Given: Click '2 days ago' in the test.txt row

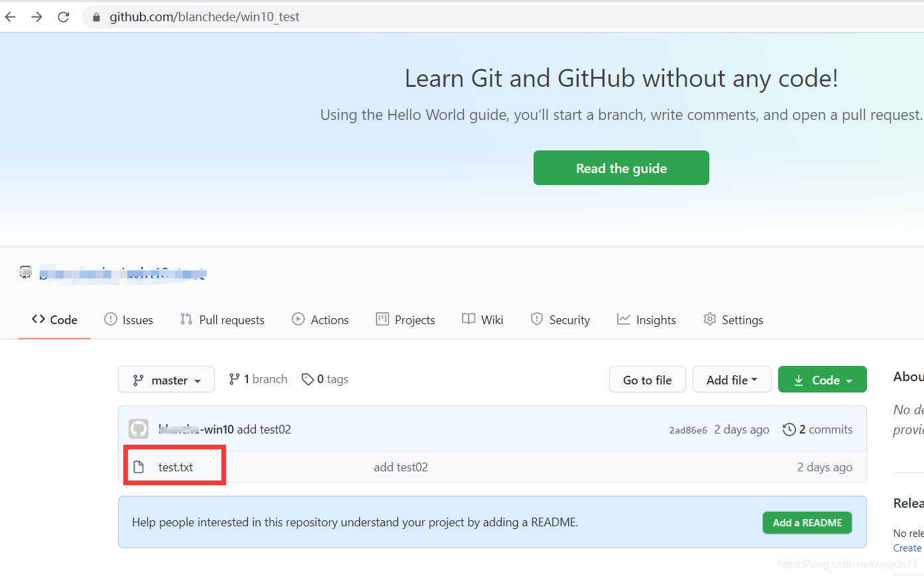Looking at the screenshot, I should [825, 467].
